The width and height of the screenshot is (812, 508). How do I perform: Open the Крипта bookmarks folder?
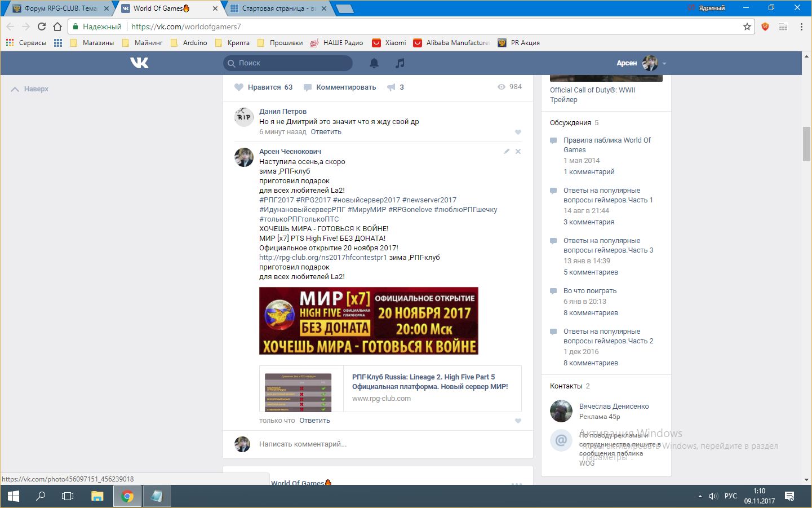tap(232, 43)
